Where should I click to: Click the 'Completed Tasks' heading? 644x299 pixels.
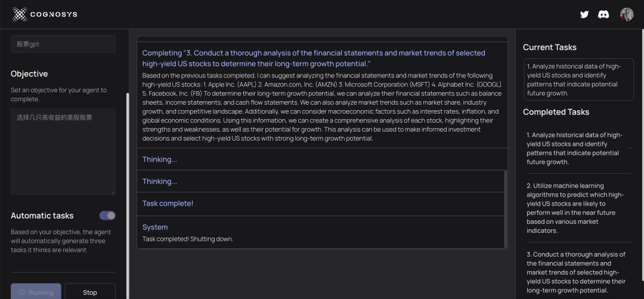click(556, 112)
